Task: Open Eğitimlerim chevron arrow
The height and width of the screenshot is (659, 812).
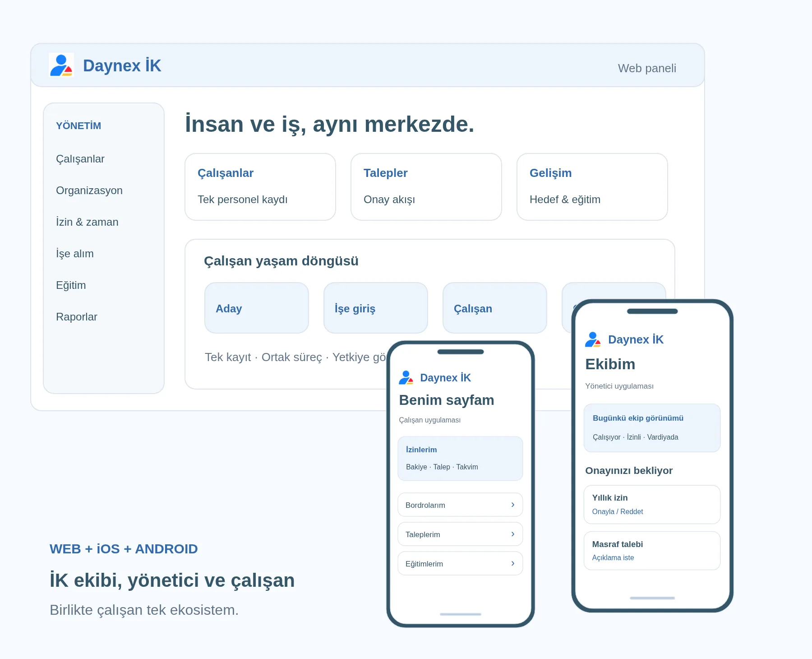Action: (x=513, y=563)
